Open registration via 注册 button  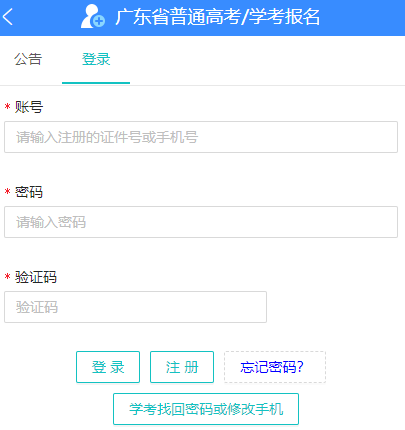pyautogui.click(x=182, y=367)
